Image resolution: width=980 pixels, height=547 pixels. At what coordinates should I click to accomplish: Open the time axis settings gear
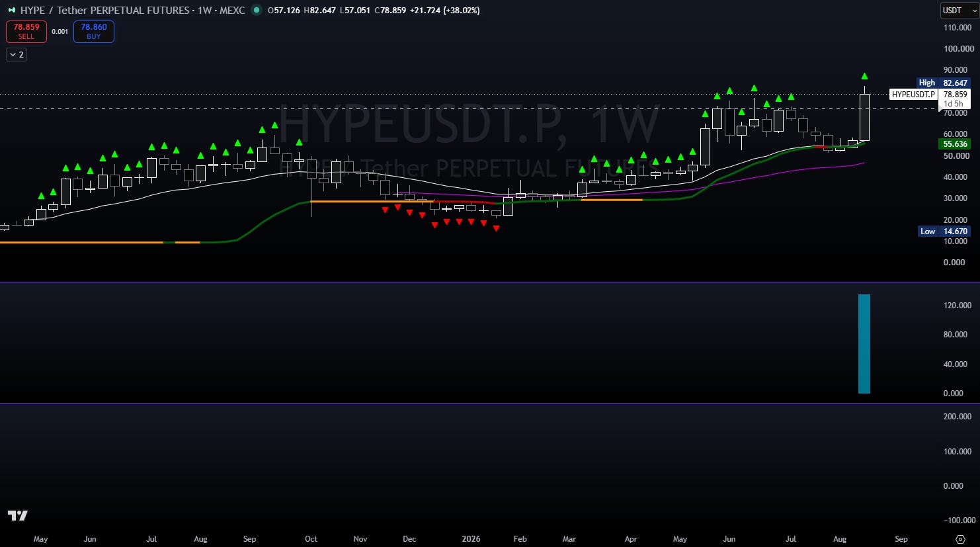point(960,539)
